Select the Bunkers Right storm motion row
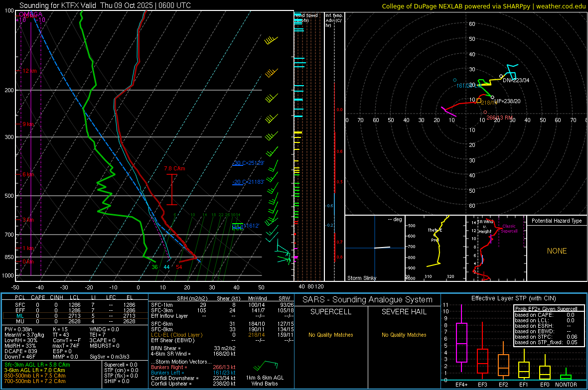This screenshot has height=390, width=588. (x=193, y=367)
